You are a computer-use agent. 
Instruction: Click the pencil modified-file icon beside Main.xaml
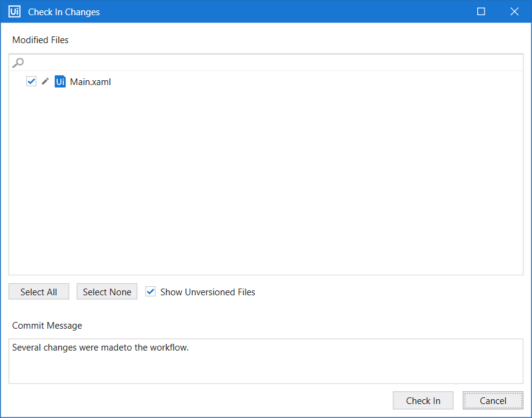(x=44, y=81)
